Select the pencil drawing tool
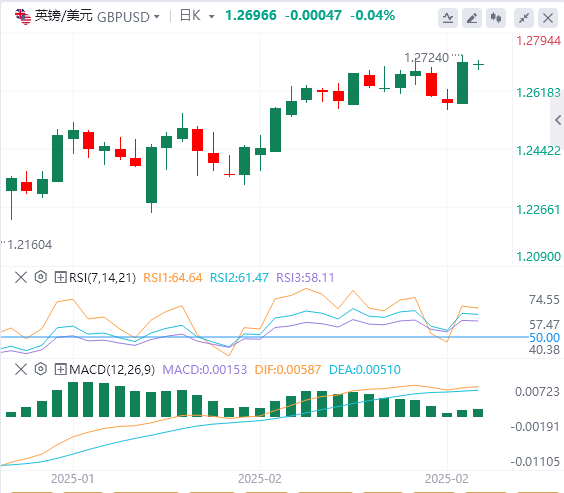Screen dimensions: 564x493 [472, 18]
